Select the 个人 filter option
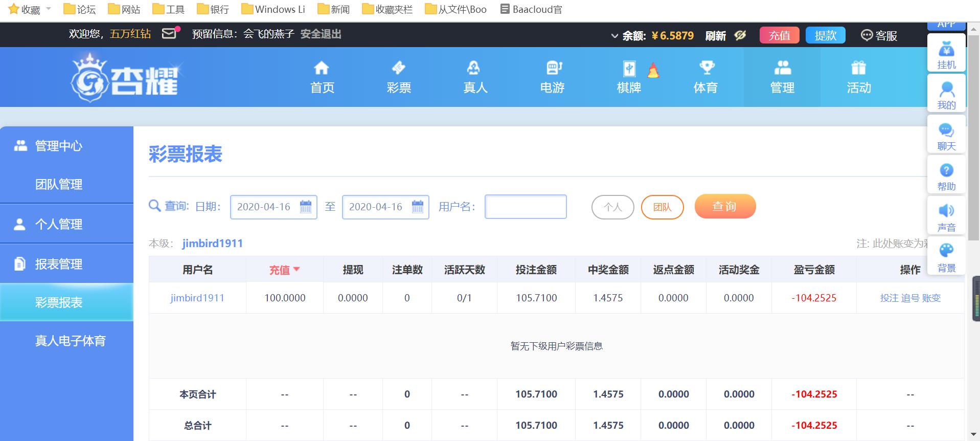 pos(612,207)
